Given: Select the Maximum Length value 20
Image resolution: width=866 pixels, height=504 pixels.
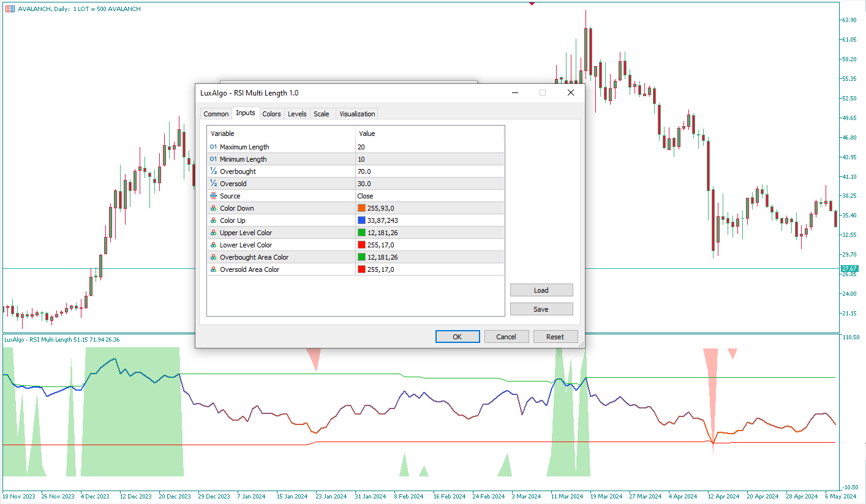Looking at the screenshot, I should coord(429,147).
